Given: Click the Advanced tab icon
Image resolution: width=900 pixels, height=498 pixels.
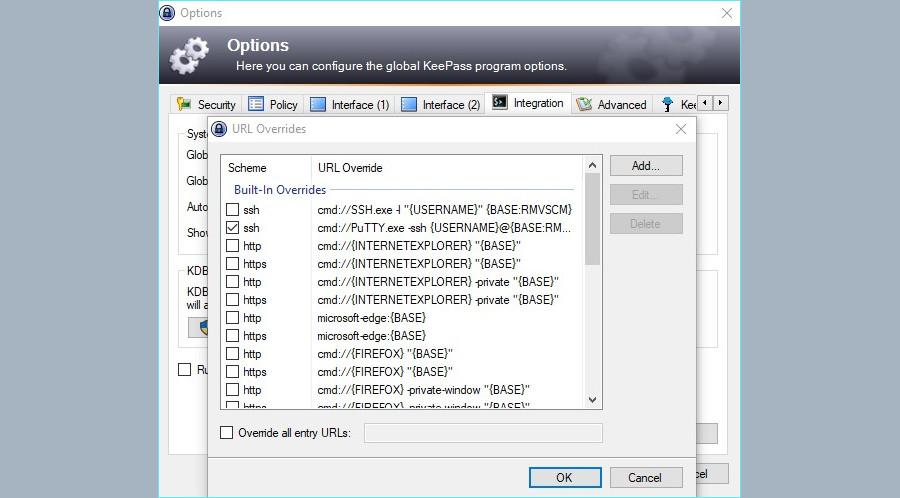Looking at the screenshot, I should coord(584,104).
